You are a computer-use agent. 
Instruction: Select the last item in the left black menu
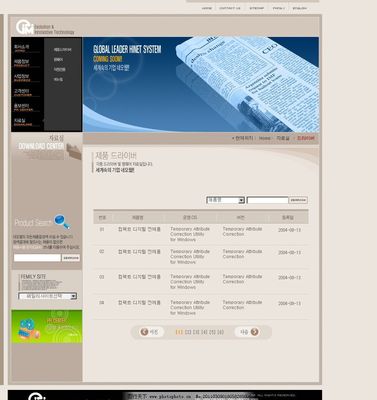click(x=23, y=122)
